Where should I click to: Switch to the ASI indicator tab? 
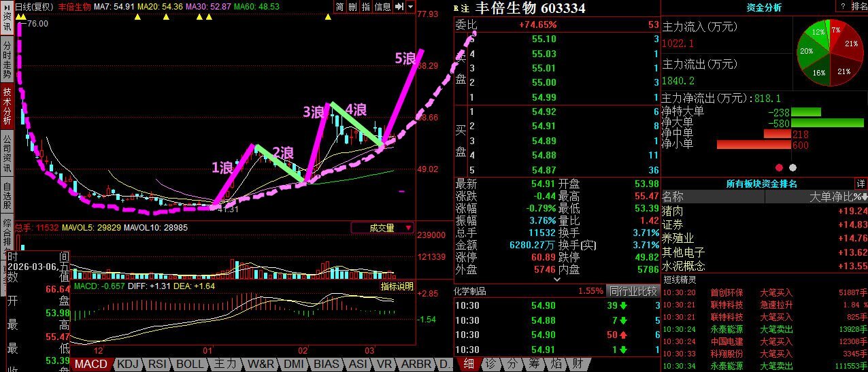click(x=358, y=365)
